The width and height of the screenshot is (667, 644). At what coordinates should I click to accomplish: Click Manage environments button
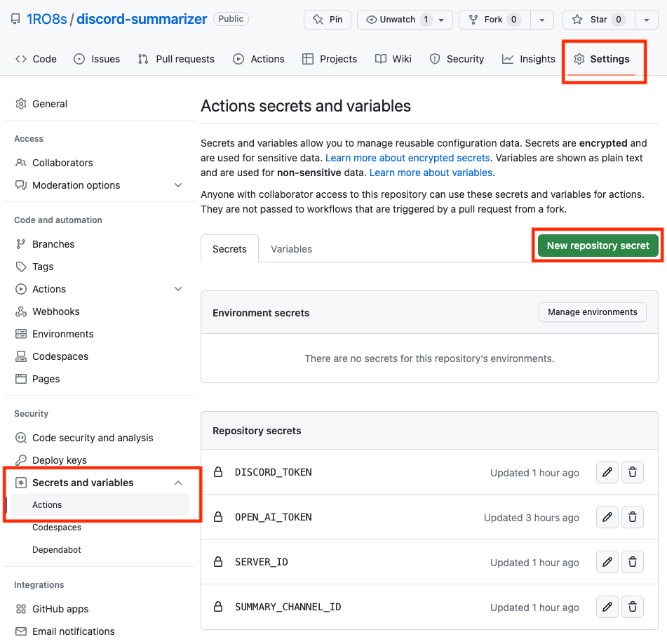coord(592,312)
